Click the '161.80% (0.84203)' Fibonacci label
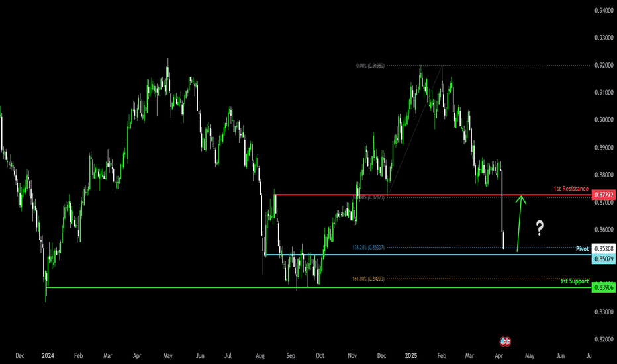Image resolution: width=617 pixels, height=364 pixels. (368, 279)
